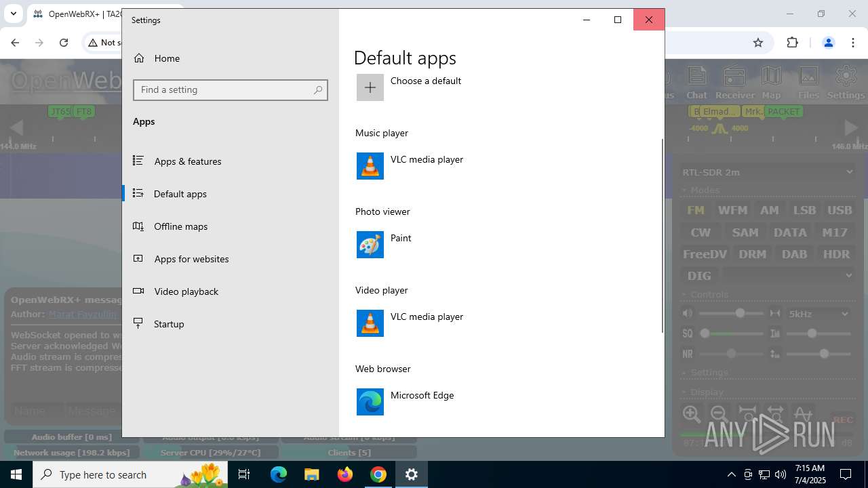
Task: Click the Find a setting search box
Action: pyautogui.click(x=231, y=90)
